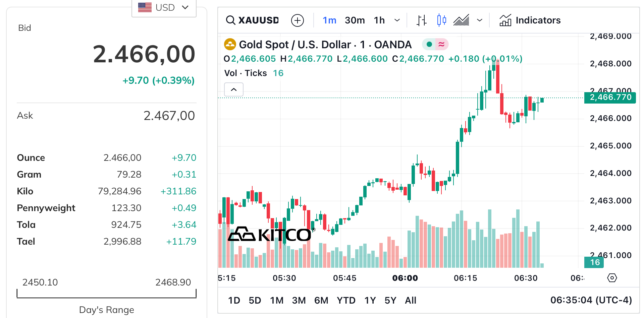Screen dimensions: 644x318
Task: Select the candlestick chart style icon
Action: pos(442,20)
